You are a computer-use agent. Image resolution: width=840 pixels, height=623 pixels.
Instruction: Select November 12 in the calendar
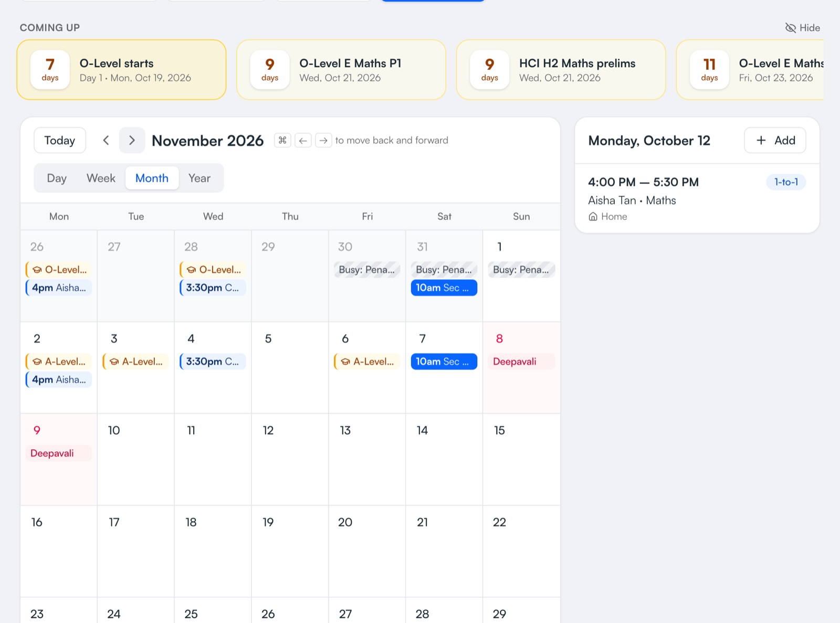coord(290,459)
